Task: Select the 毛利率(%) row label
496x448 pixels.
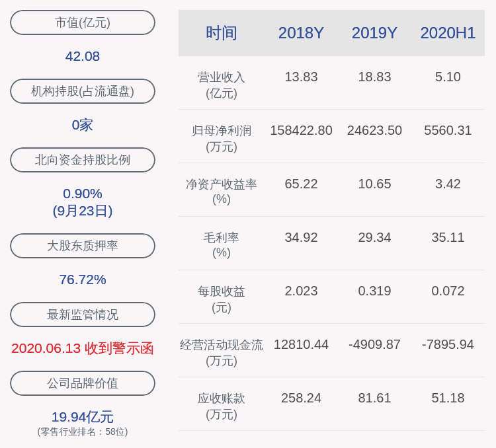Action: pos(222,245)
